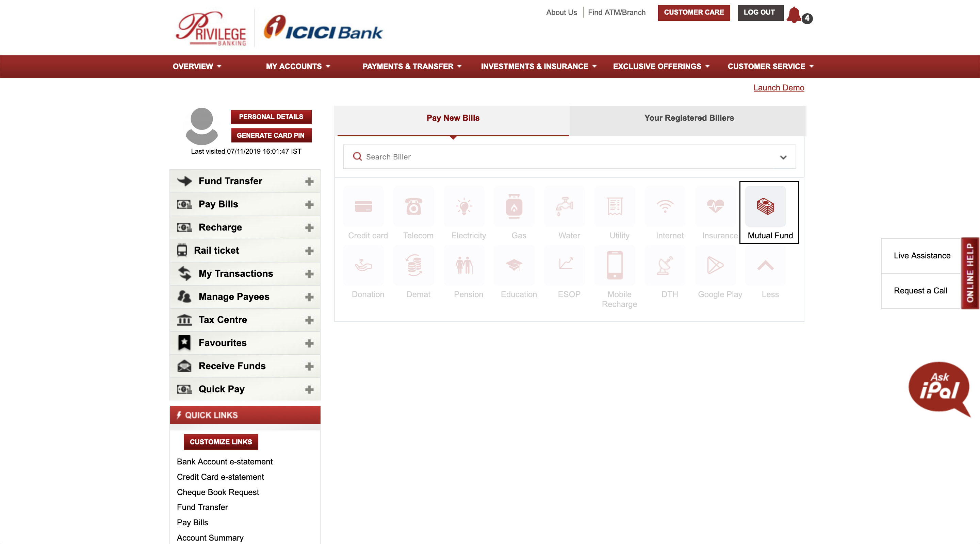Click the Mutual Fund biller icon
This screenshot has width=980, height=544.
(765, 206)
